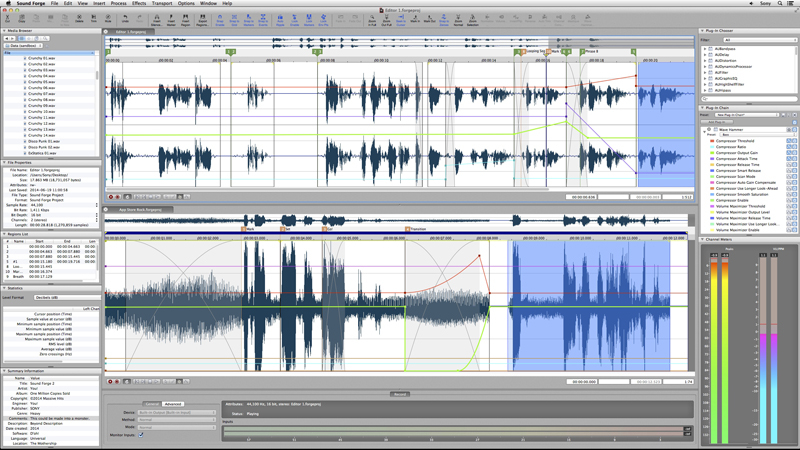The width and height of the screenshot is (800, 450).
Task: Click the Plug-In Chooser search field
Action: point(749,98)
